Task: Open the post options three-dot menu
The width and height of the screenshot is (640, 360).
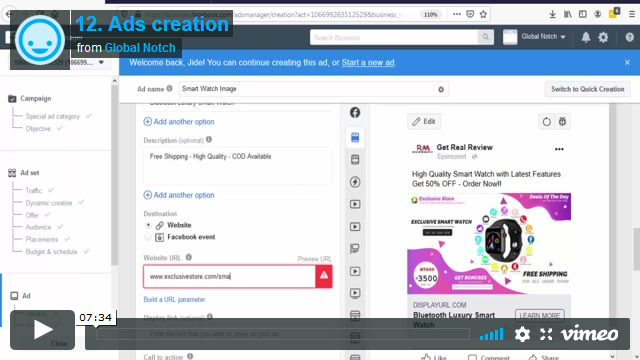Action: (559, 149)
